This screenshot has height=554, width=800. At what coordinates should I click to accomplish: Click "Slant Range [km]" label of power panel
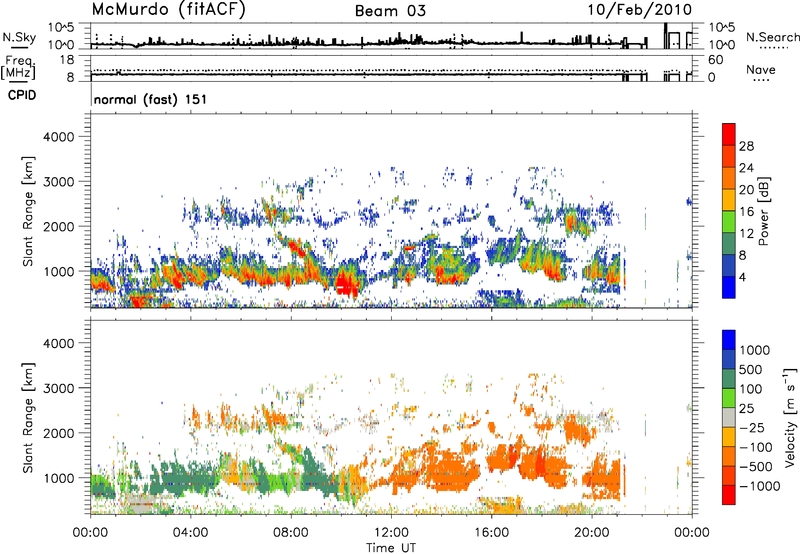(28, 211)
